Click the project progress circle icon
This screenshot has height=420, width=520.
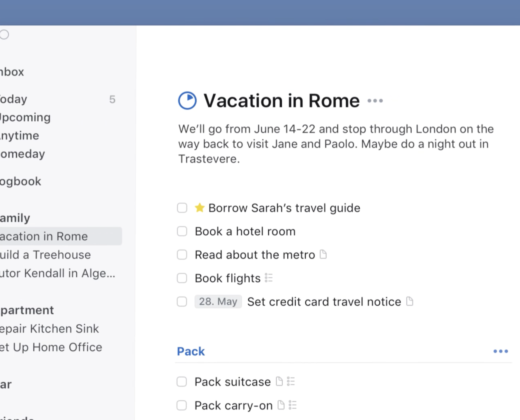coord(187,101)
